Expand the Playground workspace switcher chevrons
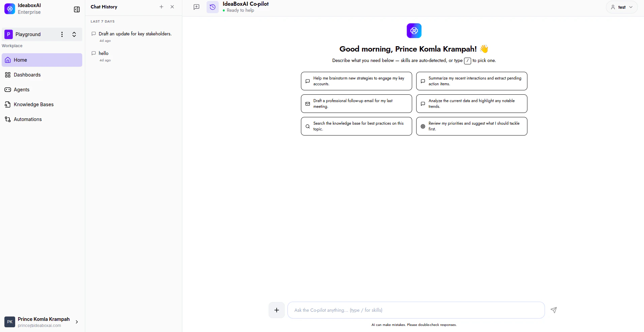This screenshot has height=332, width=644. (x=74, y=34)
